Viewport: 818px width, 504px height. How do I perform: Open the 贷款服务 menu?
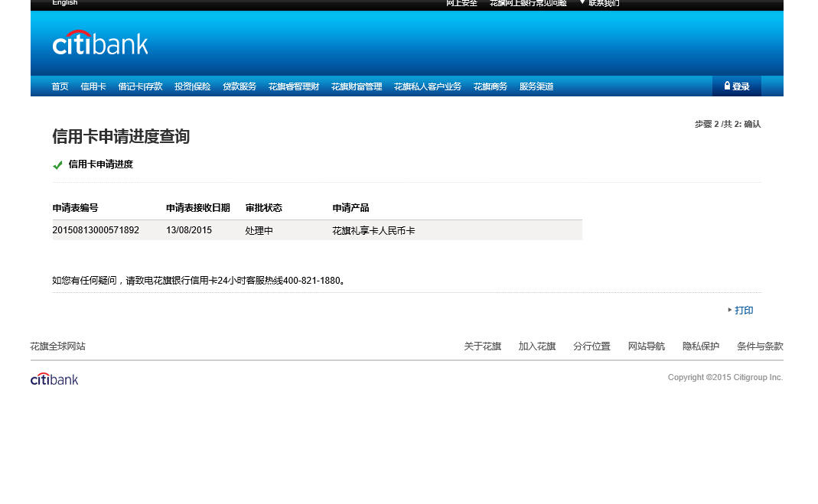tap(240, 86)
